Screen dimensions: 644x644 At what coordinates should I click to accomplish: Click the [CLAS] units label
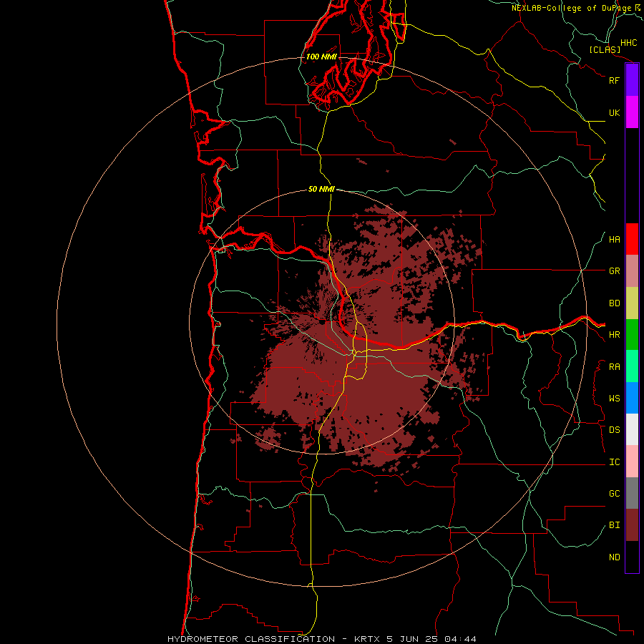[605, 49]
